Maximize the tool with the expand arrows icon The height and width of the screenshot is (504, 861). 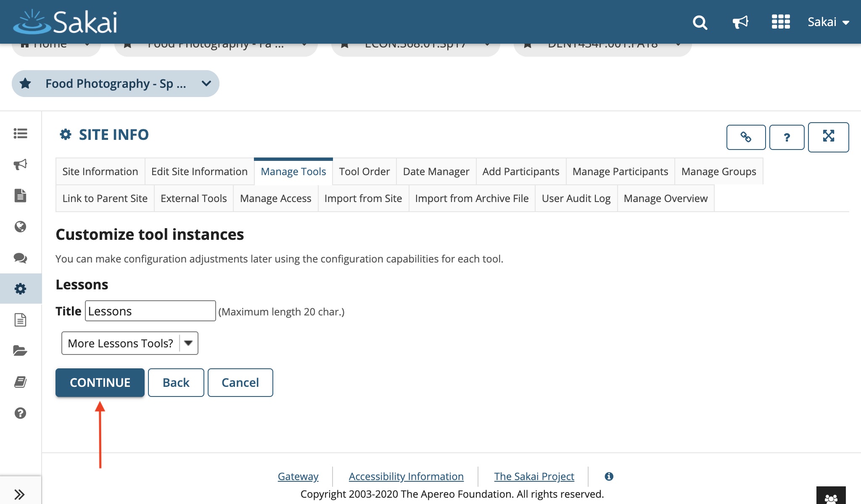pos(828,136)
